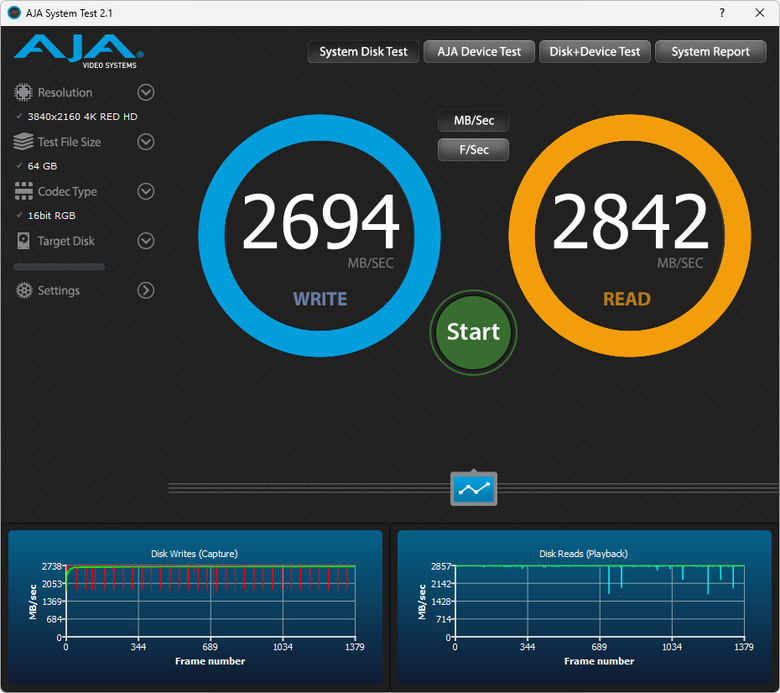Screen dimensions: 780x693
Task: Click the Disk Writes (Capture) graph
Action: pos(195,607)
